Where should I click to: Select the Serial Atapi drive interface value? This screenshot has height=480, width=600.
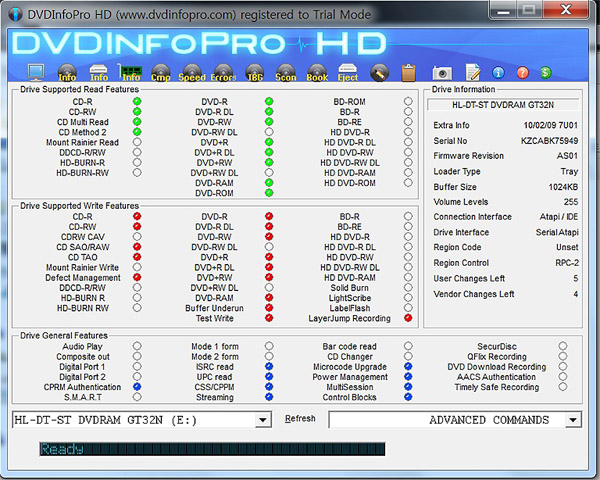(557, 232)
